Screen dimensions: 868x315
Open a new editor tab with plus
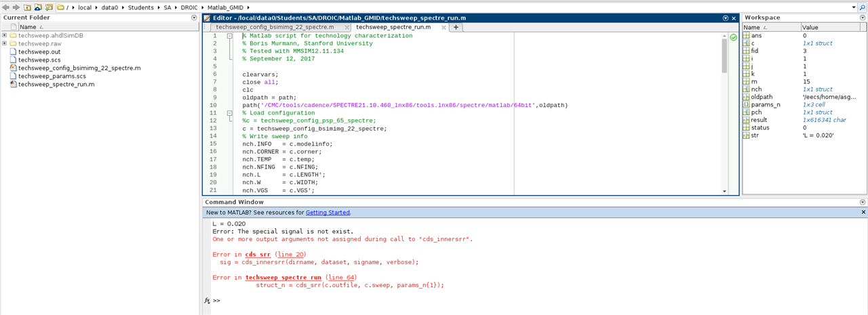(456, 27)
